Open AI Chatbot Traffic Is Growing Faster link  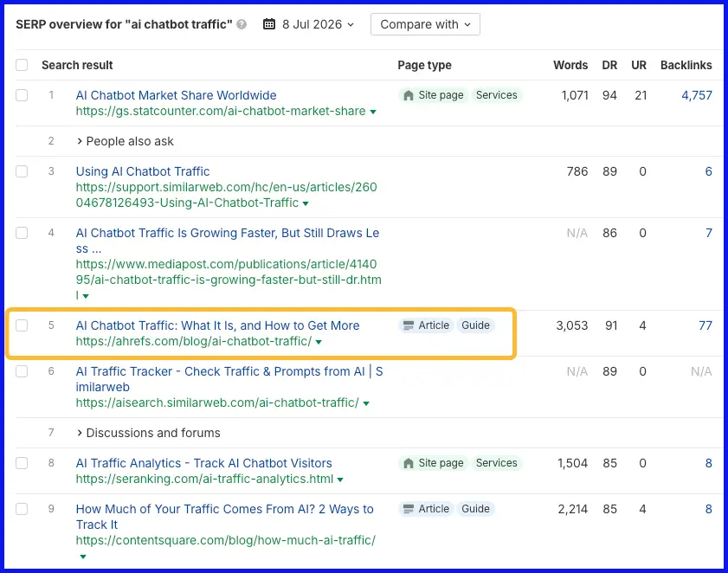[228, 241]
